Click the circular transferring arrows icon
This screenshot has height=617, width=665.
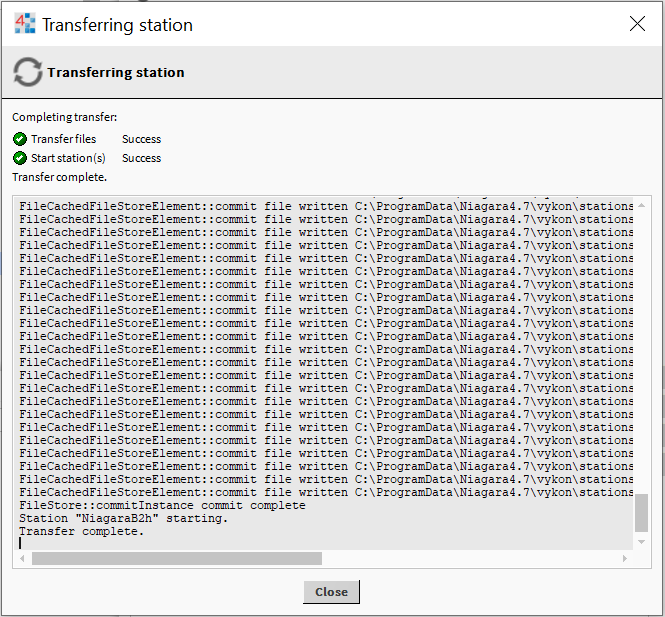tap(27, 72)
